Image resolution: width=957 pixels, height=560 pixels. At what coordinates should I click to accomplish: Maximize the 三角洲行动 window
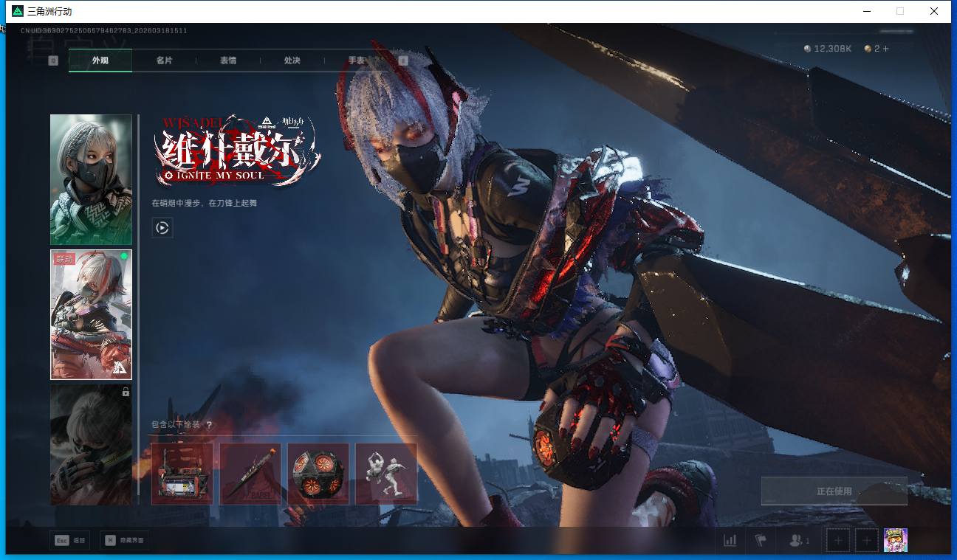tap(900, 11)
